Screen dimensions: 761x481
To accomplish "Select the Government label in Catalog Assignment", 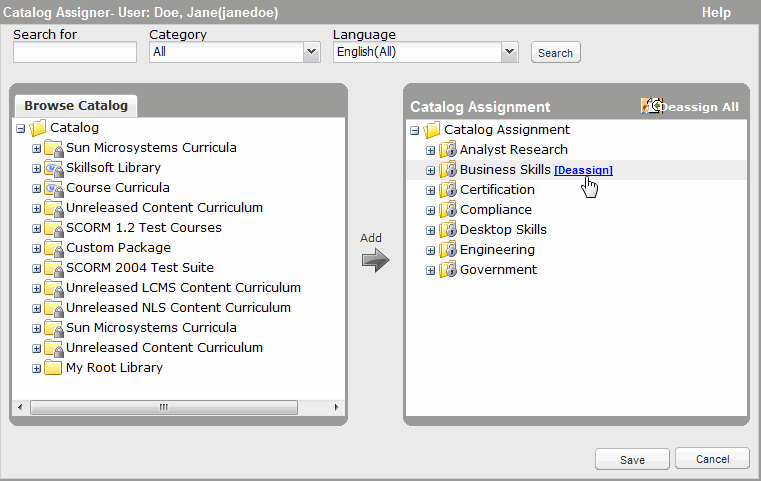I will (x=498, y=270).
